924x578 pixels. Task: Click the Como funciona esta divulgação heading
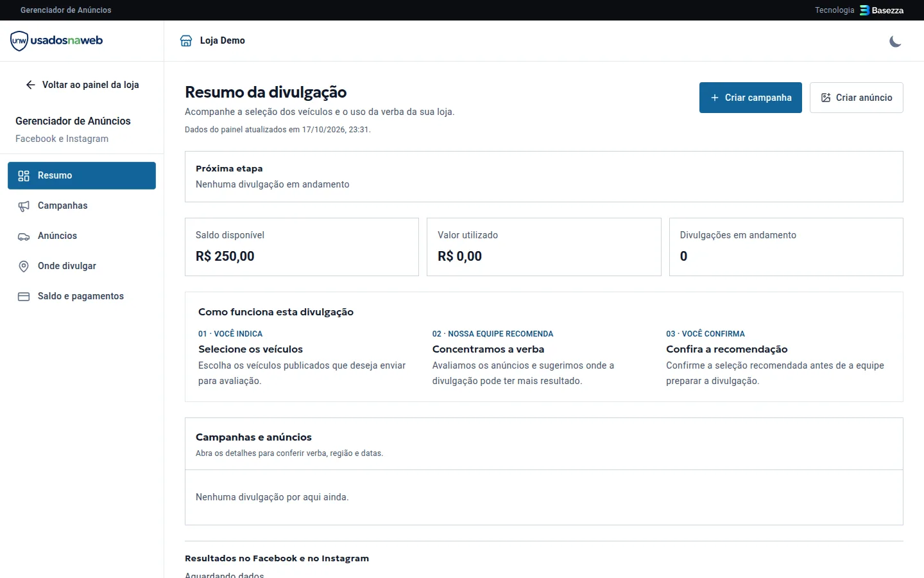[276, 312]
